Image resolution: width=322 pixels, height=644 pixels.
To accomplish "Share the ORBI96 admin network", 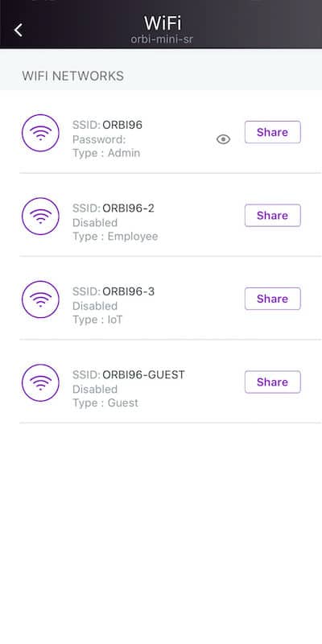I will [x=273, y=132].
